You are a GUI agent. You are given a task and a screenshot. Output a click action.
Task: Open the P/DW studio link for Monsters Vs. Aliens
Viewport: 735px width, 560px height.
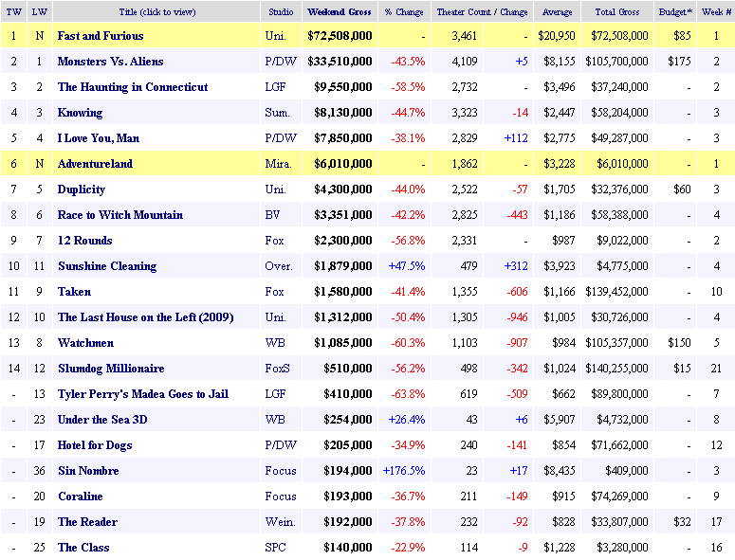click(x=282, y=62)
